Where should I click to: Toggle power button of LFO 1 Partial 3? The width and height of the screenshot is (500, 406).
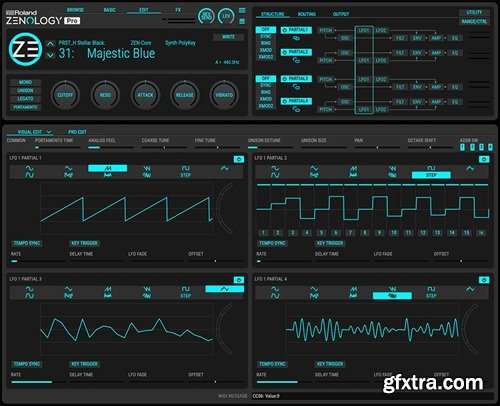[x=239, y=280]
